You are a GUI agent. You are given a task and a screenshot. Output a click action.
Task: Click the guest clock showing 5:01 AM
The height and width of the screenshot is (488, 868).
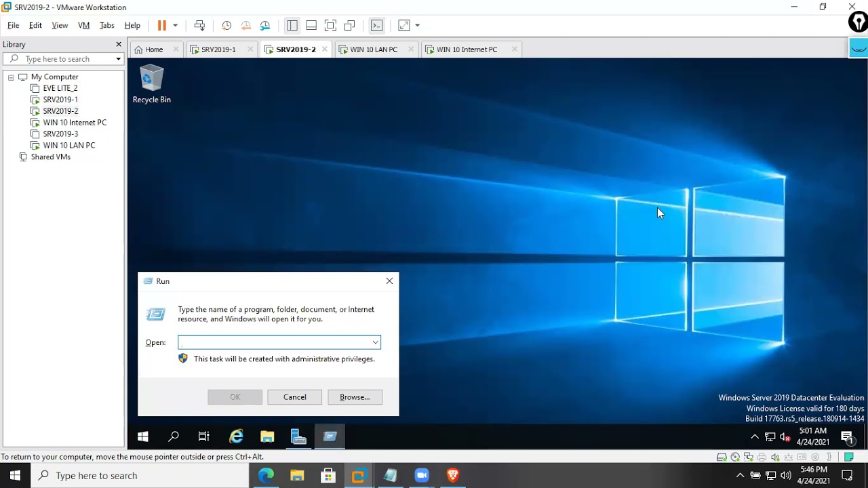coord(813,436)
